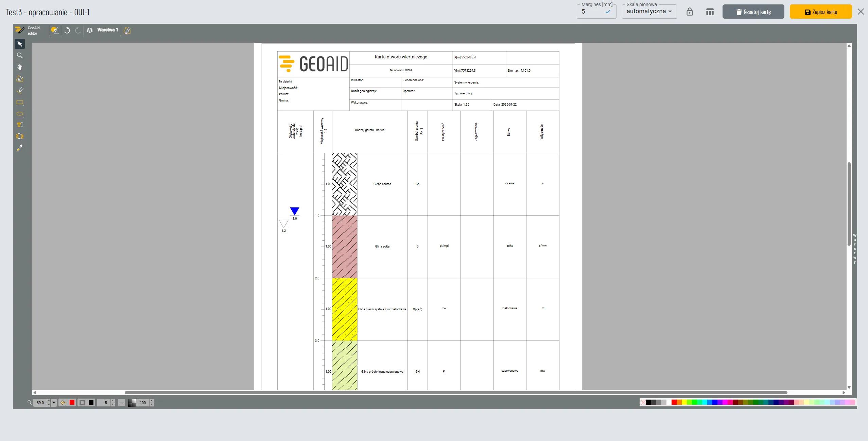
Task: Click the Warstwa 1 layer label
Action: (x=107, y=30)
